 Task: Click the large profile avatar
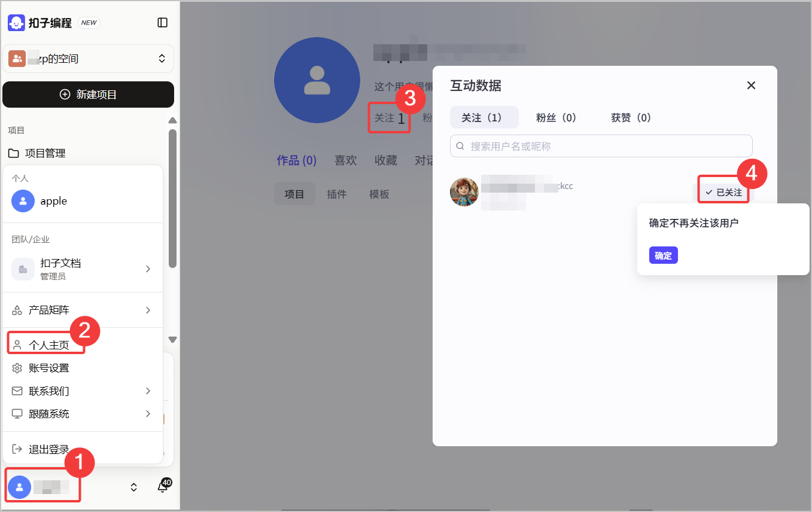click(317, 80)
